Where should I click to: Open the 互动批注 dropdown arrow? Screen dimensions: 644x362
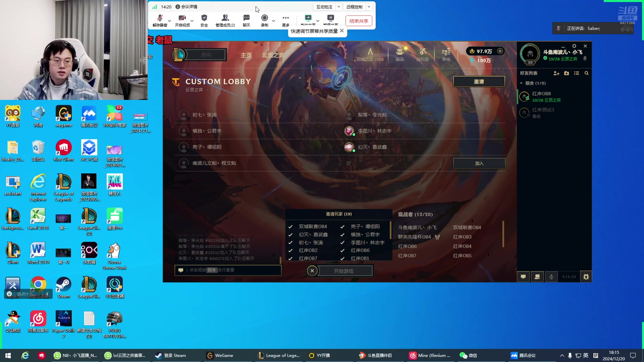coord(339,7)
